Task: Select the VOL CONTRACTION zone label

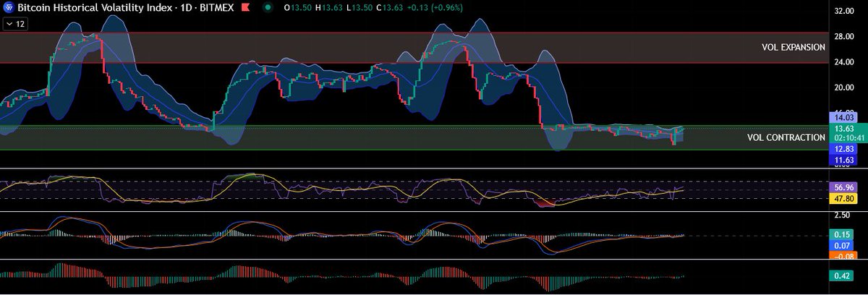Action: click(786, 137)
